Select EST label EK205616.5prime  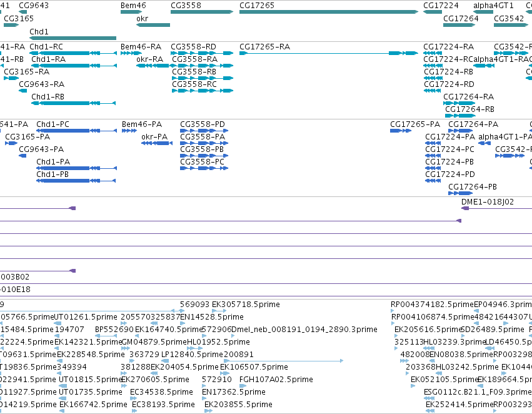[x=428, y=330]
